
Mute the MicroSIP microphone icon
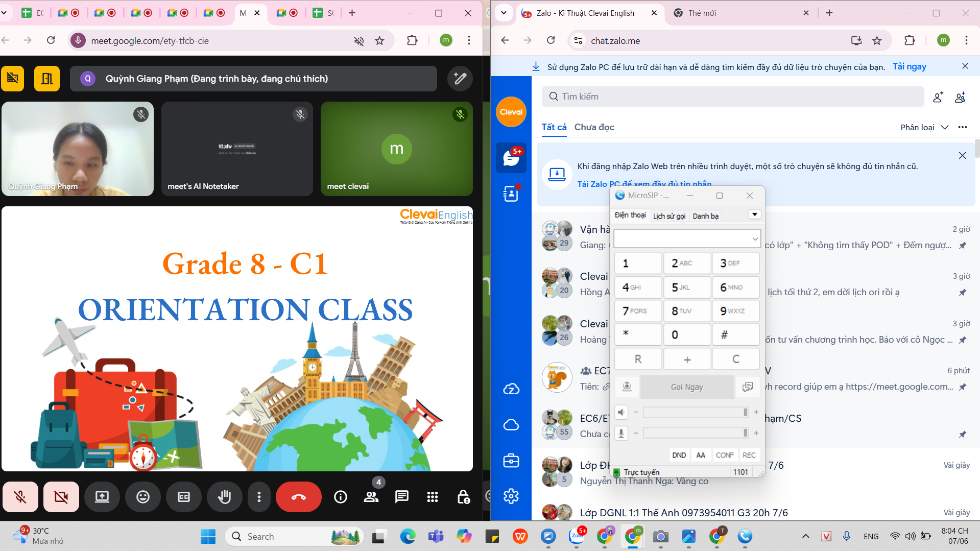621,433
